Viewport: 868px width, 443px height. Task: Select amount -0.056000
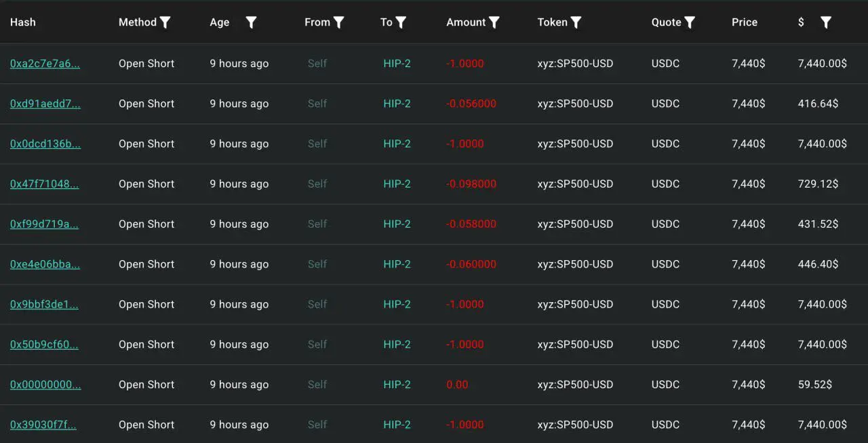pyautogui.click(x=471, y=104)
